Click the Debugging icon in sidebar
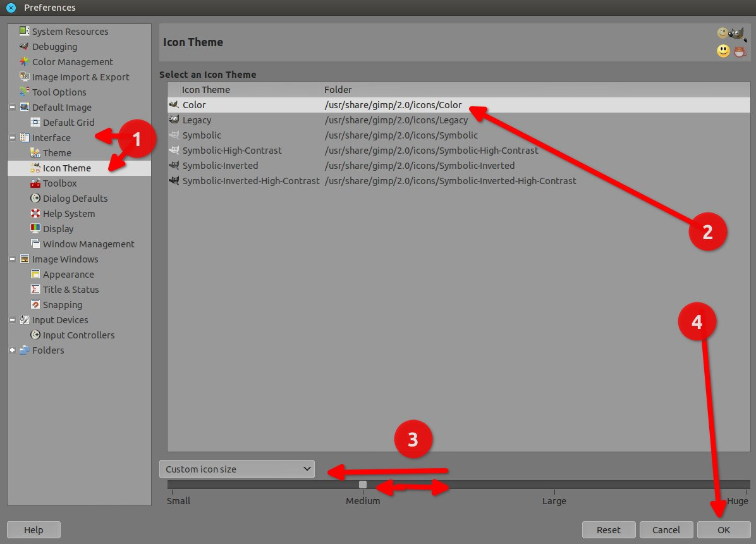The image size is (756, 544). click(24, 46)
